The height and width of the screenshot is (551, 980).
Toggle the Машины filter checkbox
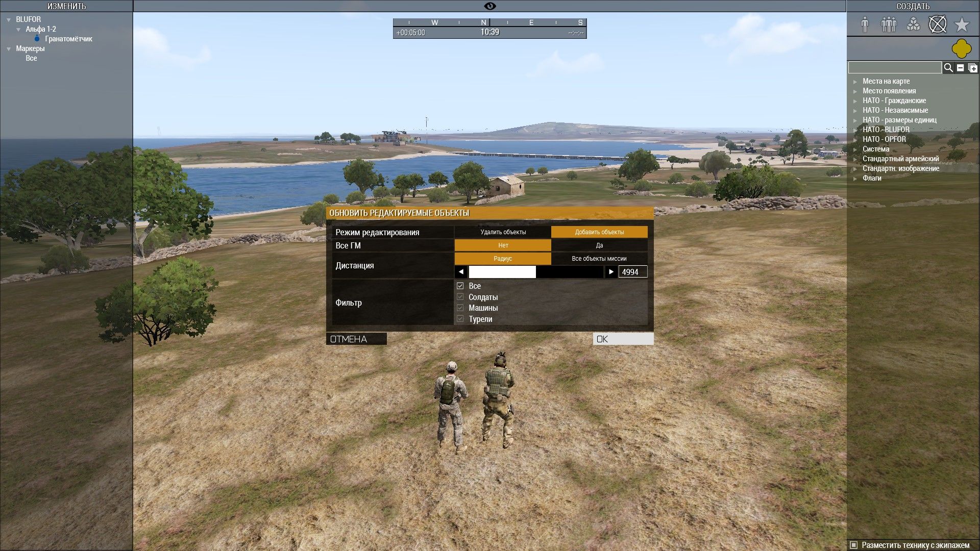click(460, 308)
